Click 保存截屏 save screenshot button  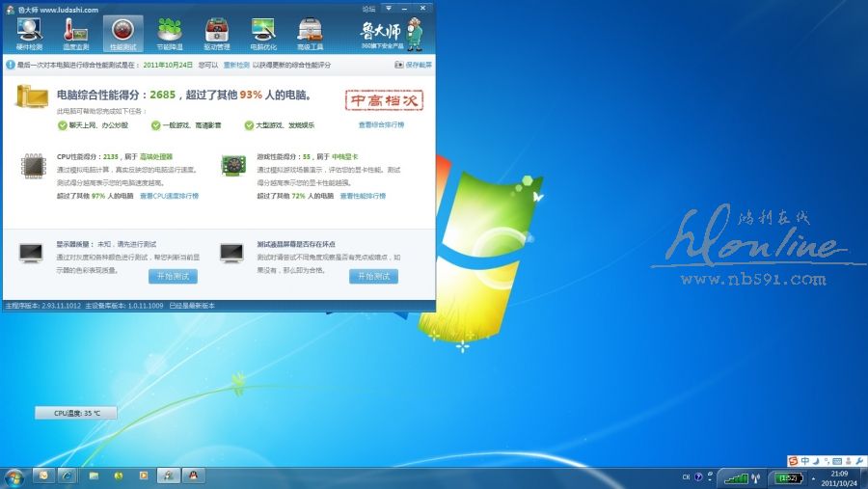413,65
